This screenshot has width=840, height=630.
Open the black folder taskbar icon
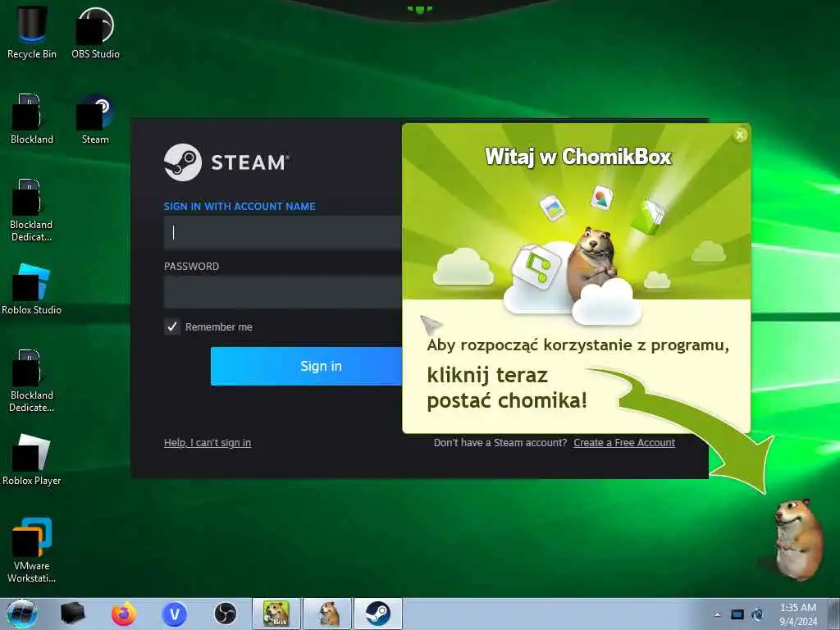pos(73,614)
